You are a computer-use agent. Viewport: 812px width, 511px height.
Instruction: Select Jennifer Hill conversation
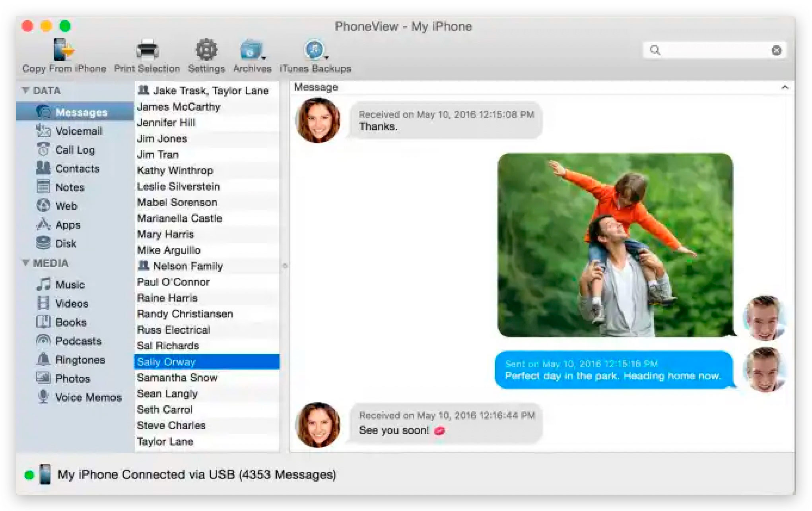point(207,122)
